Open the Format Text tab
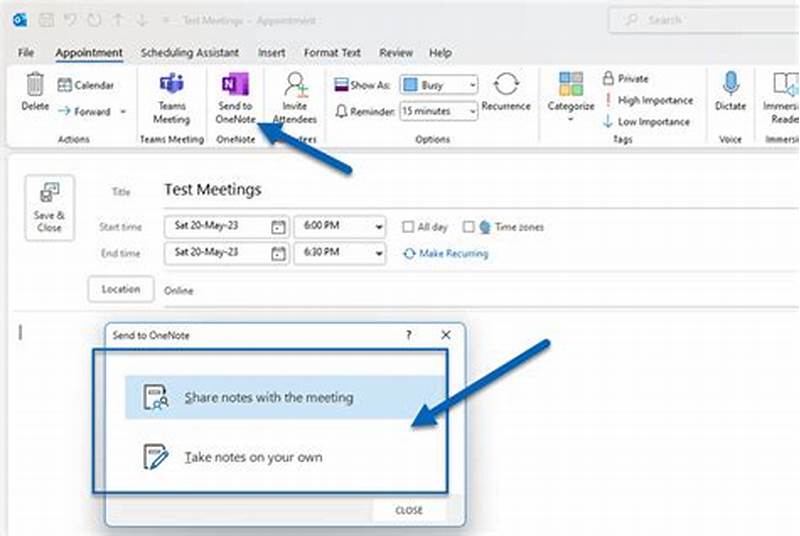 tap(332, 53)
